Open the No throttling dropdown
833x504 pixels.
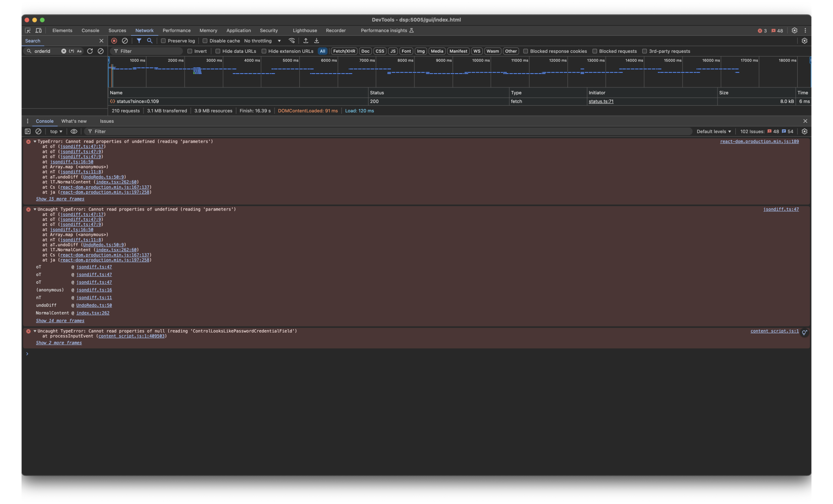point(262,41)
